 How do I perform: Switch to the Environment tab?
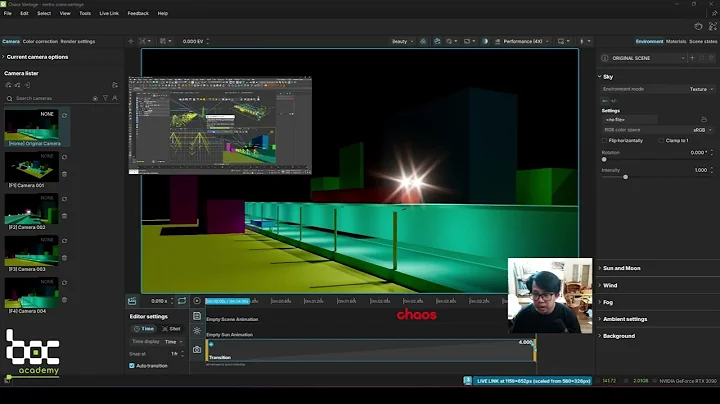(649, 41)
